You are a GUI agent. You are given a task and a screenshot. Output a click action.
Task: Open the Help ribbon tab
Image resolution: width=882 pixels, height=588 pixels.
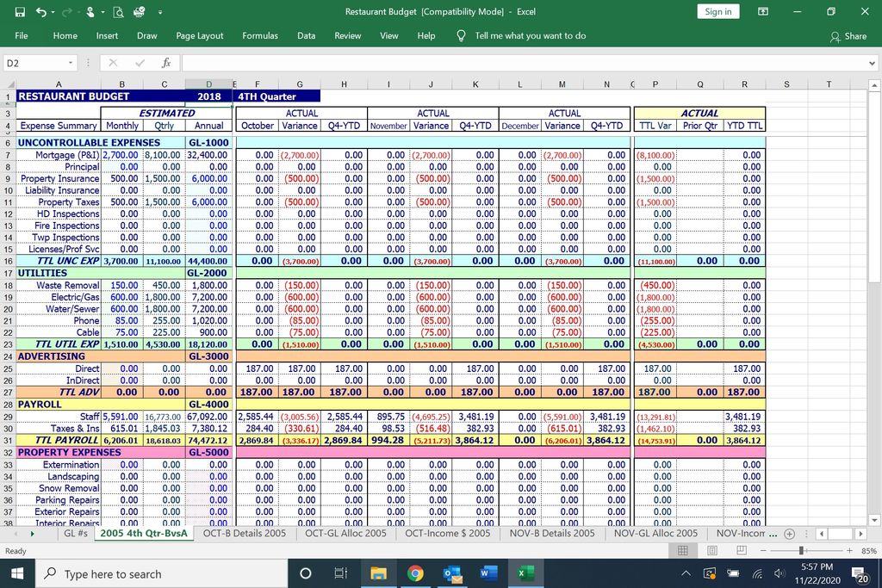[x=425, y=35]
